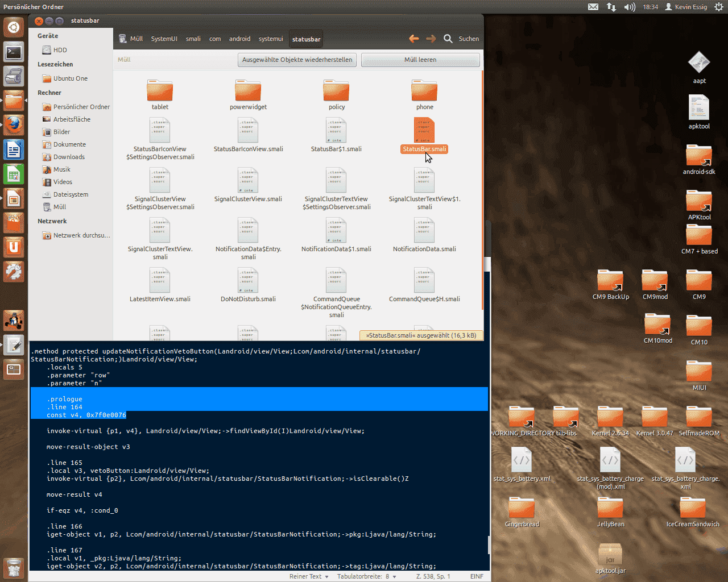
Task: Click the text editor vertical scrollbar
Action: [489, 546]
